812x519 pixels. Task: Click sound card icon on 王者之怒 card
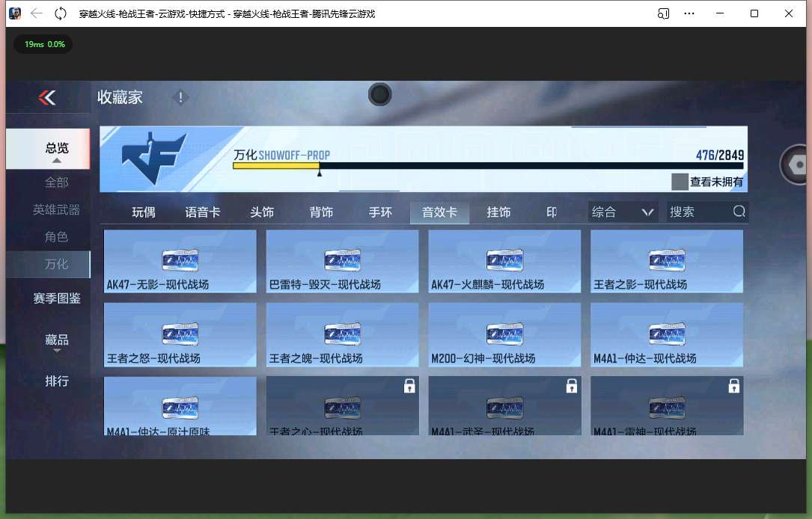(180, 334)
